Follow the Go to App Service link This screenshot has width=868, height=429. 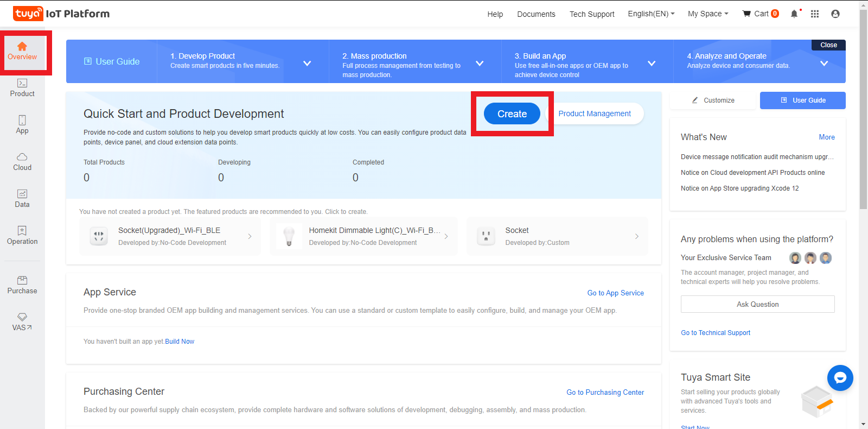pyautogui.click(x=616, y=293)
